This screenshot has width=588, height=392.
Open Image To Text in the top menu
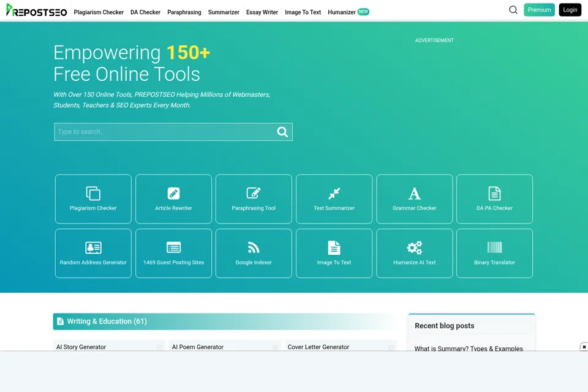click(303, 12)
